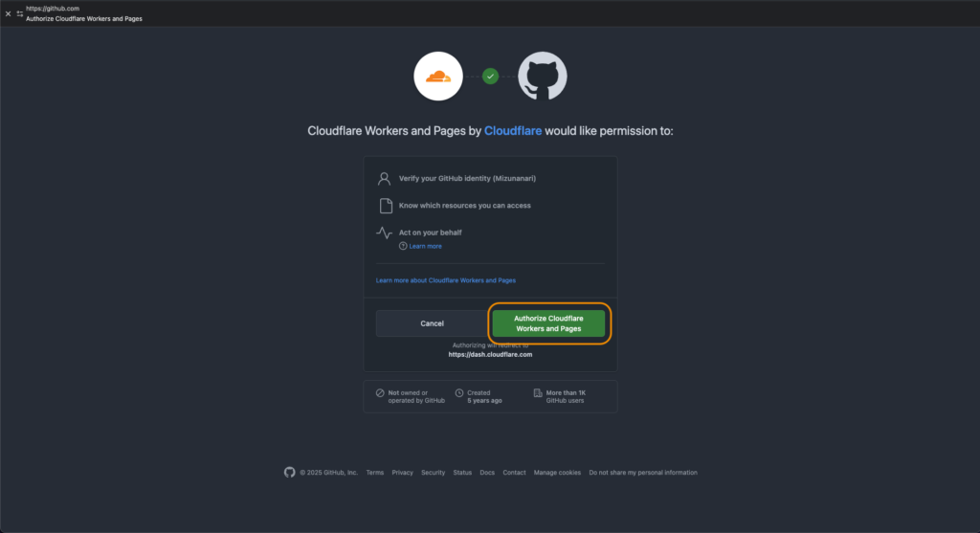
Task: Click the site settings icon in the address bar
Action: [20, 13]
